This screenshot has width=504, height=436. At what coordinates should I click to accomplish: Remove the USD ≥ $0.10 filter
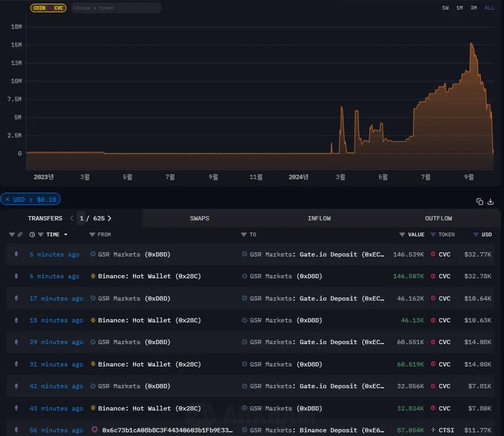7,199
